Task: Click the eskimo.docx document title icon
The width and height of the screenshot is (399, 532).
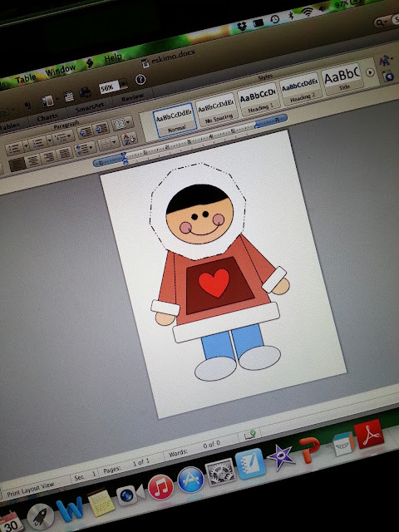Action: point(145,63)
